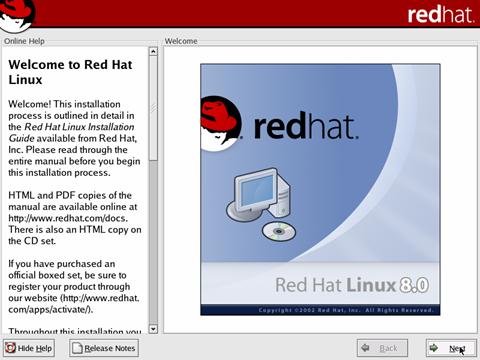Hide the Online Help panel
The height and width of the screenshot is (360, 480).
coord(29,348)
